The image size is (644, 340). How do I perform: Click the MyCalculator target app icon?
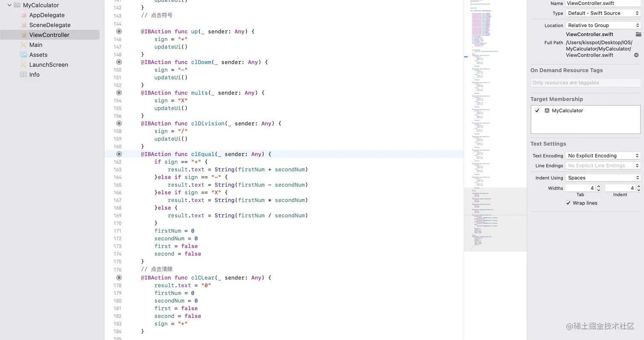(x=547, y=111)
